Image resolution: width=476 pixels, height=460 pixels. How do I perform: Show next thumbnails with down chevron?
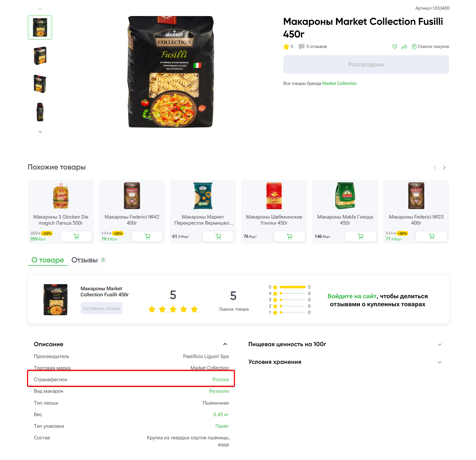(x=40, y=132)
